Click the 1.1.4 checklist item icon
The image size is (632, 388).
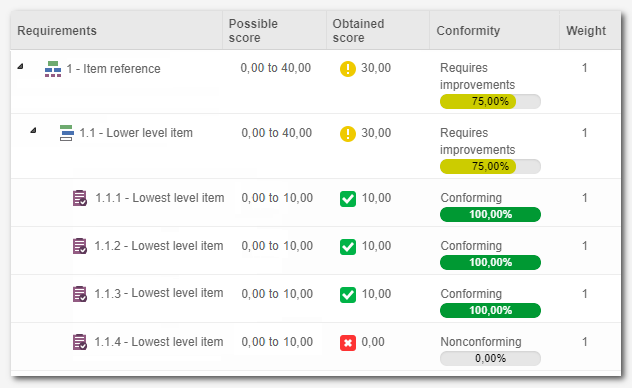80,342
